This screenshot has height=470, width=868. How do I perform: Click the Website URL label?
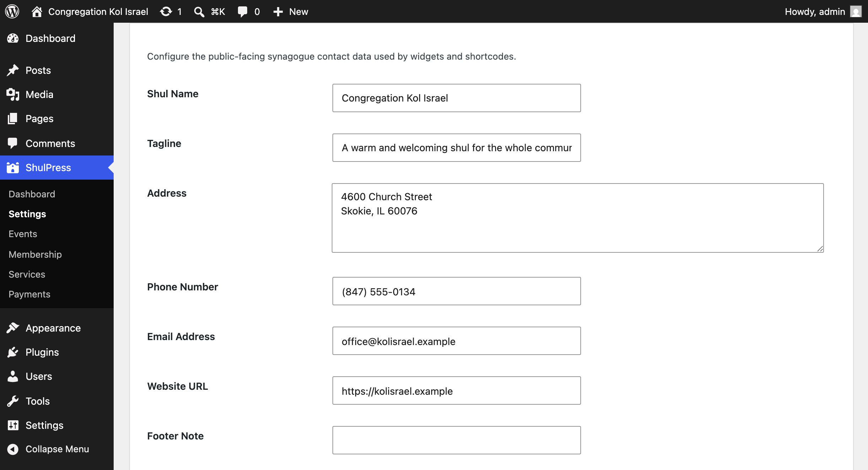178,386
